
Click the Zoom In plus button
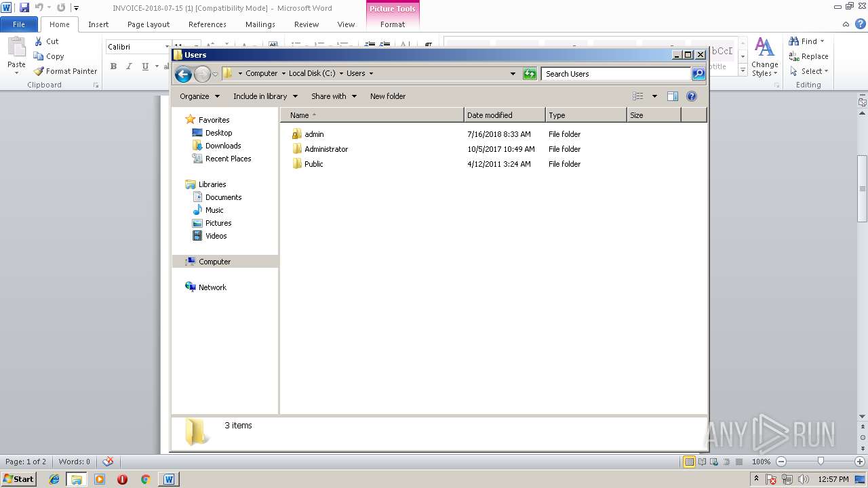(860, 462)
